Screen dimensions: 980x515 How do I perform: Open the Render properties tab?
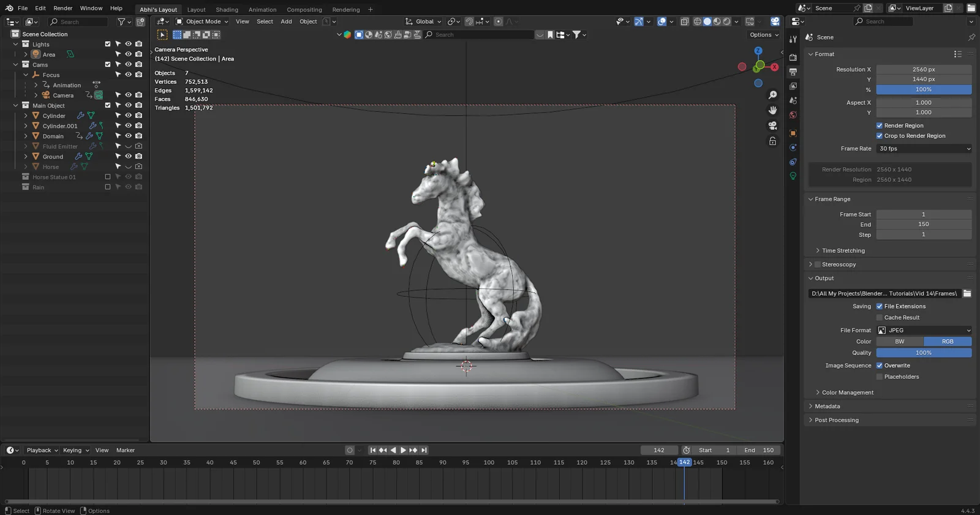[793, 58]
